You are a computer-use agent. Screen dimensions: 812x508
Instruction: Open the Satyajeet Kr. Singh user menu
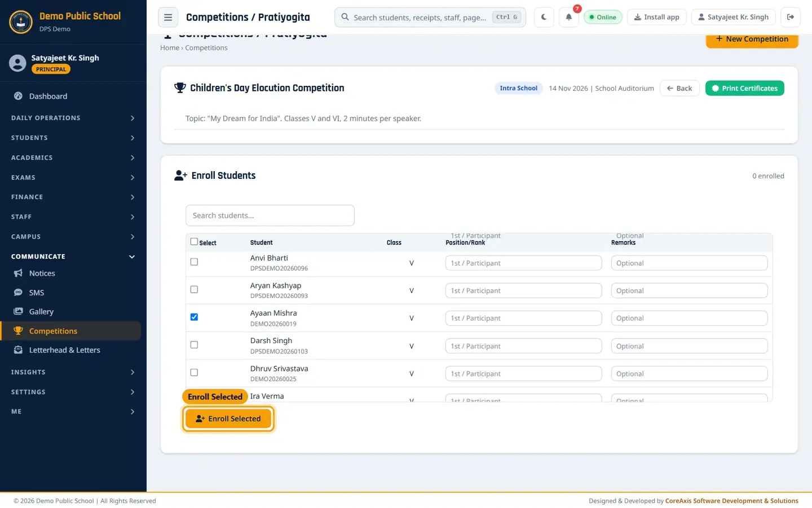tap(733, 17)
